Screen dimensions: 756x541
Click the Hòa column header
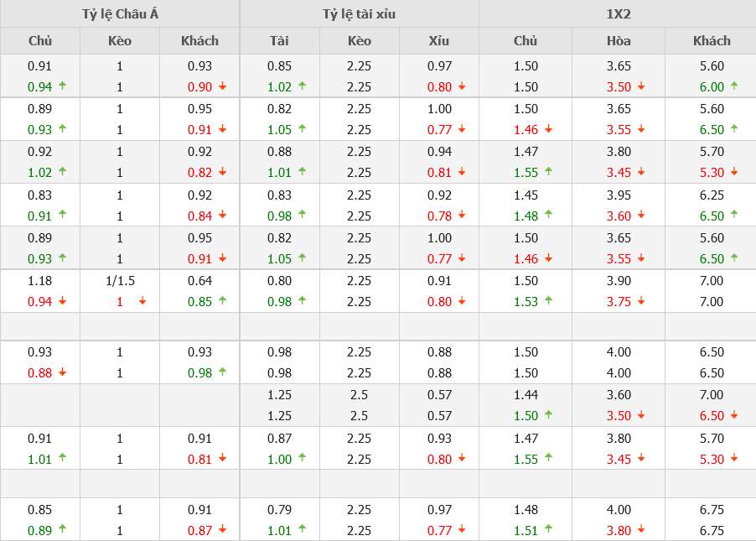619,40
